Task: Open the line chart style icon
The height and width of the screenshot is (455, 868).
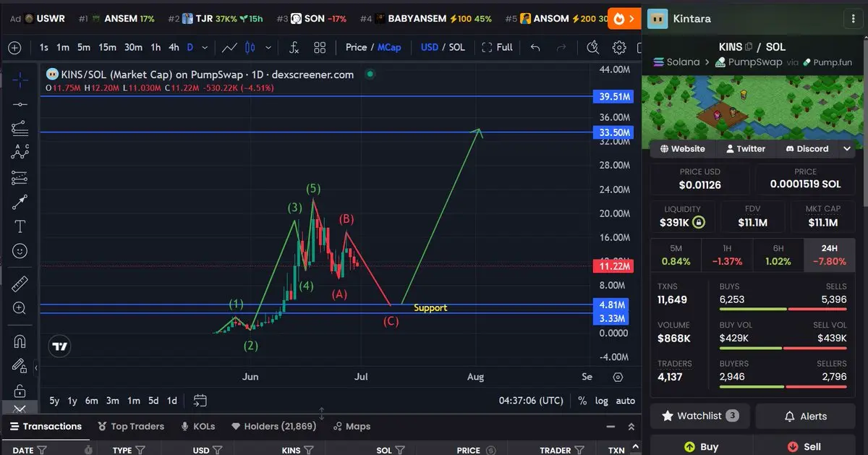Action: pos(229,48)
